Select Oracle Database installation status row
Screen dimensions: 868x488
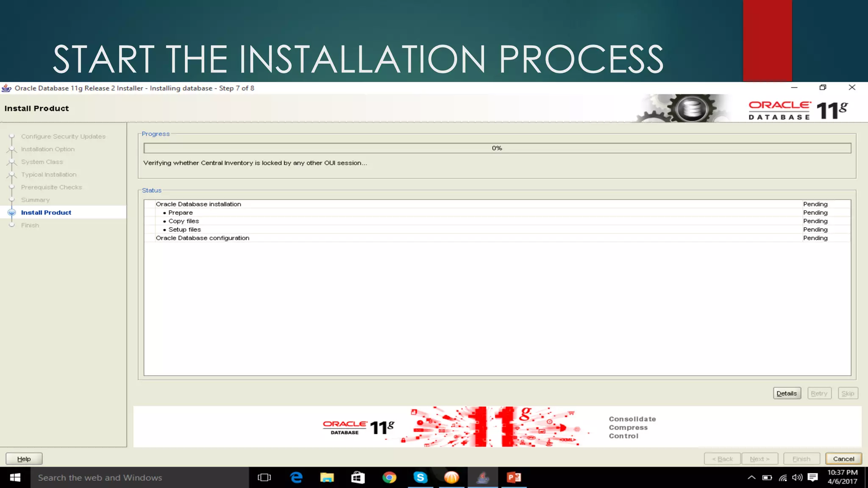click(497, 204)
